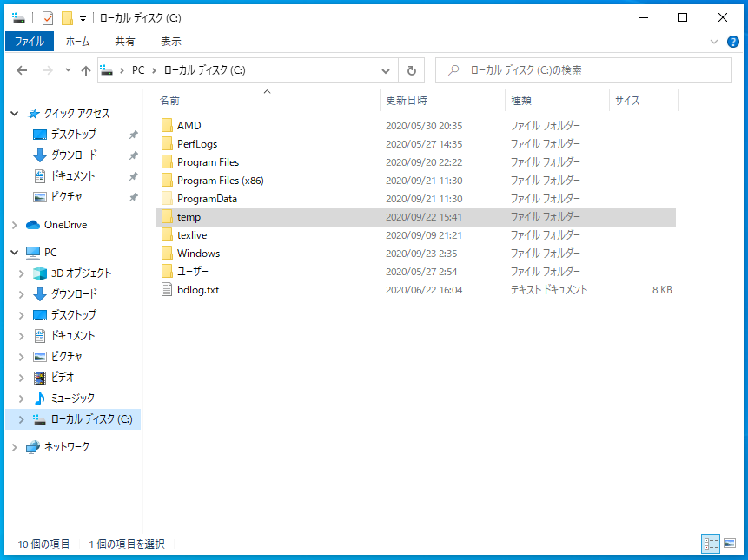Open the address bar history dropdown

tap(386, 70)
